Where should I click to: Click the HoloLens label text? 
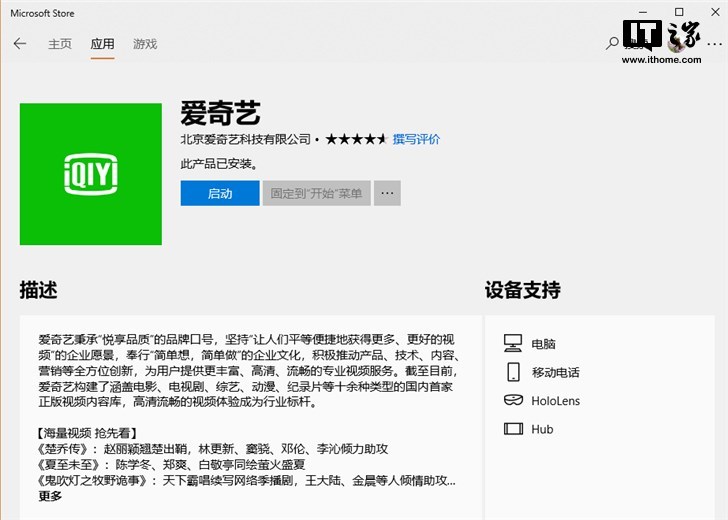tap(556, 401)
